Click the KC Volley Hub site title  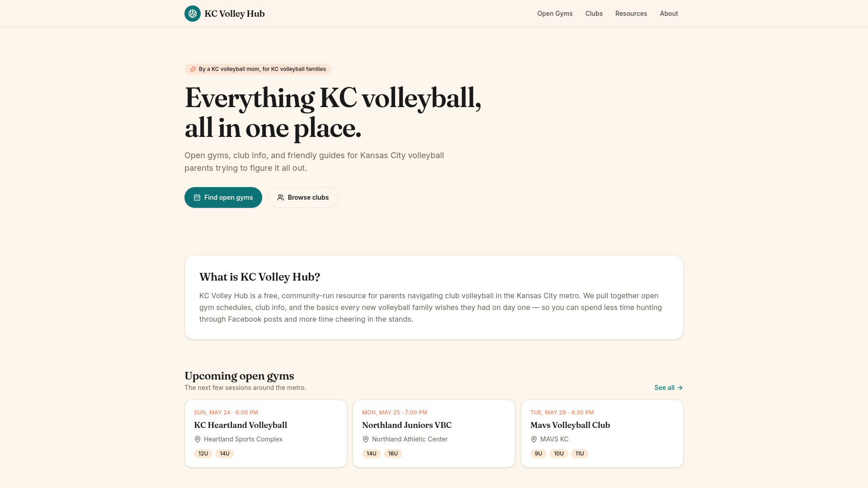point(235,14)
